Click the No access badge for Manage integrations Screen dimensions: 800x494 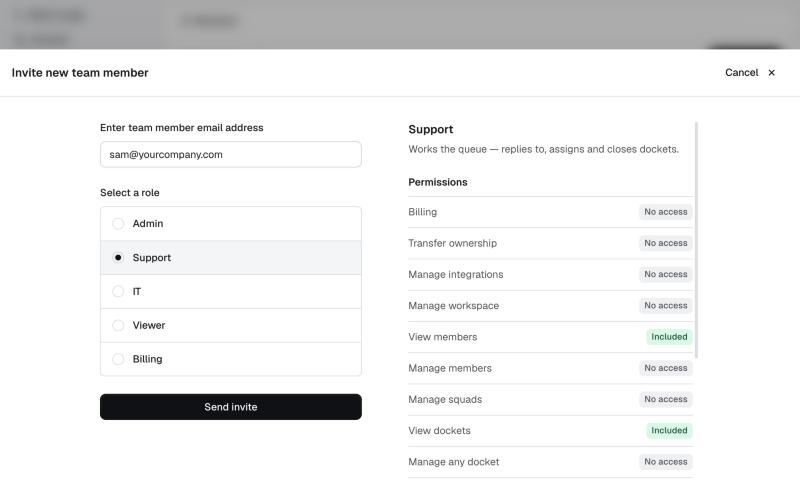[x=665, y=274]
